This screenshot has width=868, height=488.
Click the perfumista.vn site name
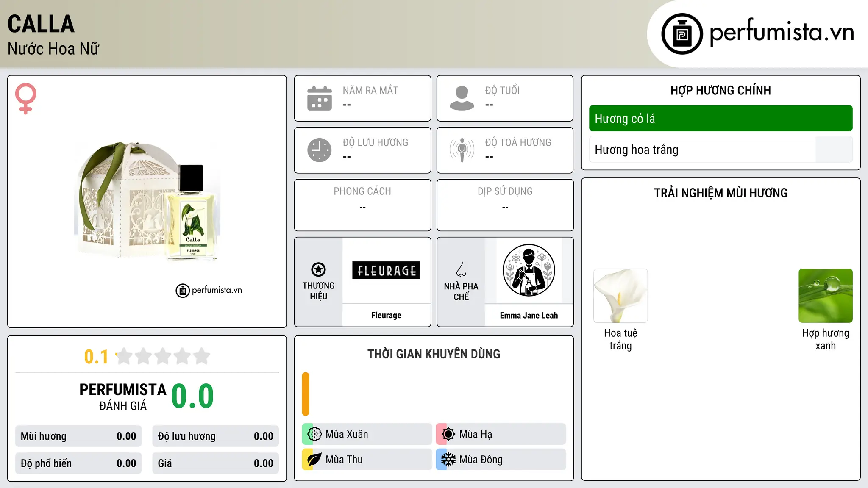[x=782, y=32]
